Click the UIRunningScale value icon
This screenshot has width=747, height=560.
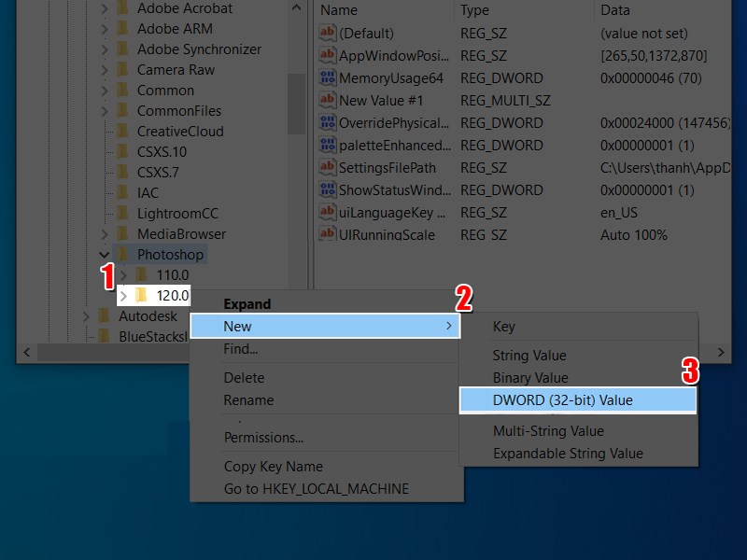[327, 235]
